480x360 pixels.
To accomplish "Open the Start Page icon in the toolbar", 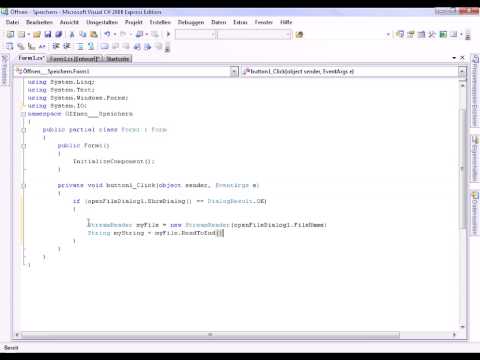I will tap(443, 34).
